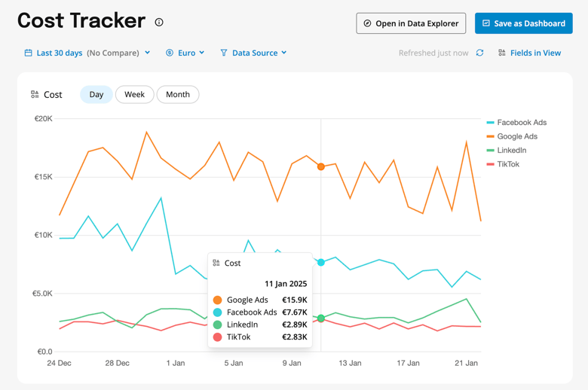
Task: Click the funnel filter icon for Data Source
Action: [x=224, y=53]
